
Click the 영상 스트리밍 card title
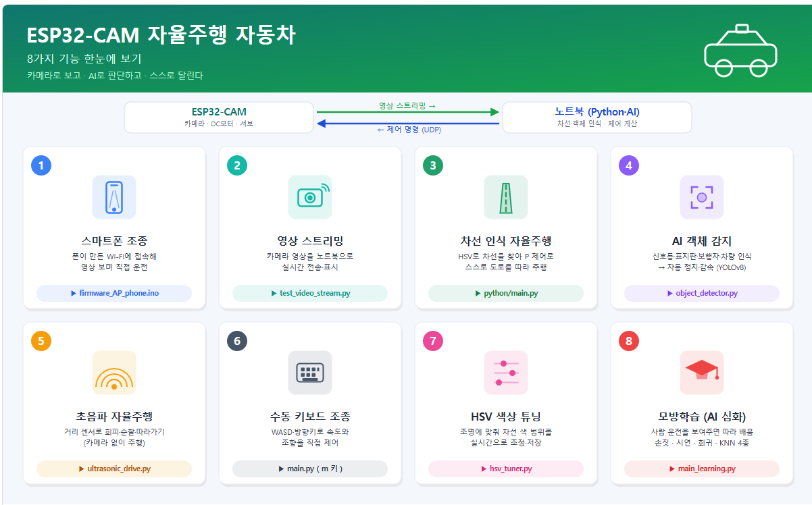click(310, 241)
